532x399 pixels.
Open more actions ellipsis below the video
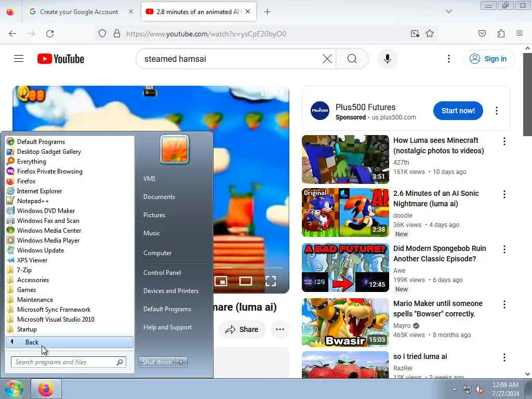point(280,329)
